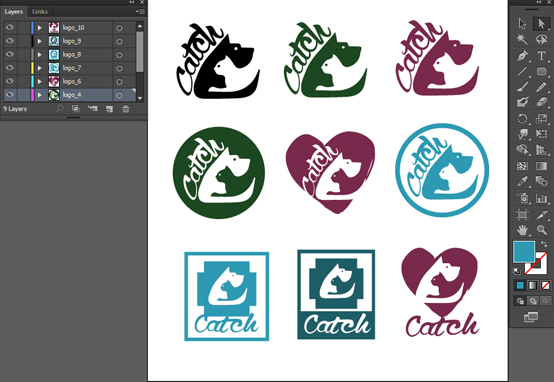Hide the logo_7 layer
Viewport: 554px width, 382px height.
pyautogui.click(x=10, y=67)
